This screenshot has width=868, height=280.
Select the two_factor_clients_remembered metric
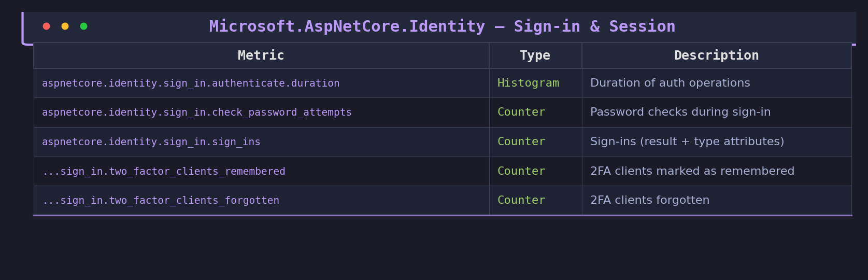tap(164, 172)
